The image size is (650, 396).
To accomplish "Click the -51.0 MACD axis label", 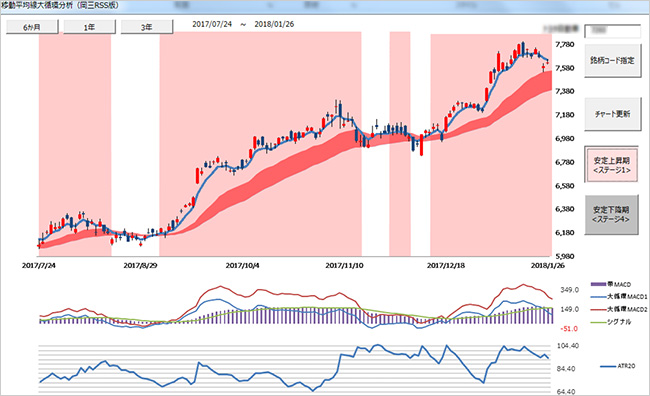I will pos(569,329).
